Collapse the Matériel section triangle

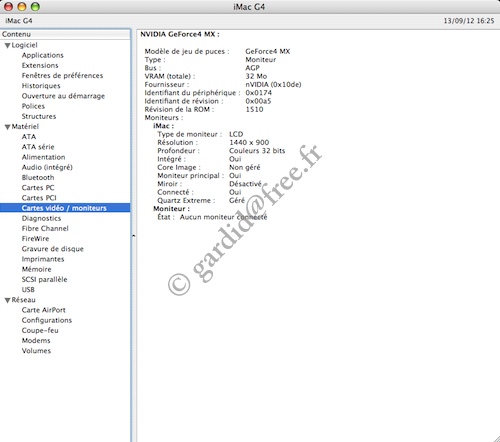pos(7,127)
